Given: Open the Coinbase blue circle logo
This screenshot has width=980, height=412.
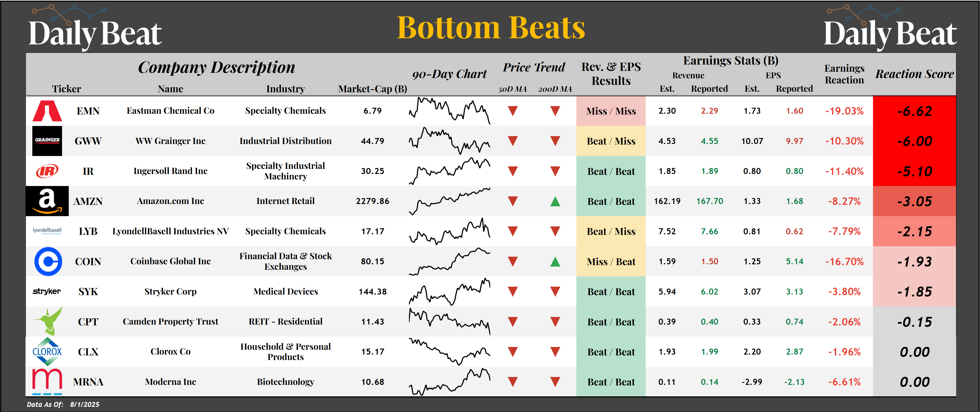Looking at the screenshot, I should pos(48,261).
